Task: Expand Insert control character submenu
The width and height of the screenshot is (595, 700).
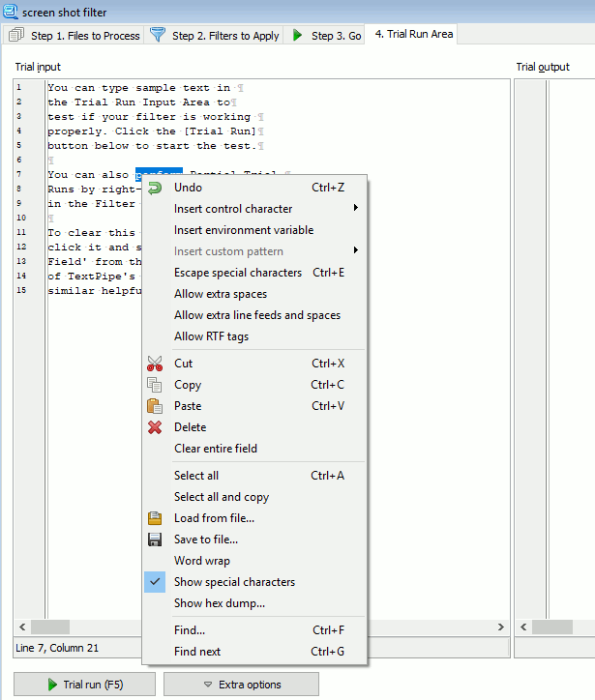Action: [x=232, y=209]
